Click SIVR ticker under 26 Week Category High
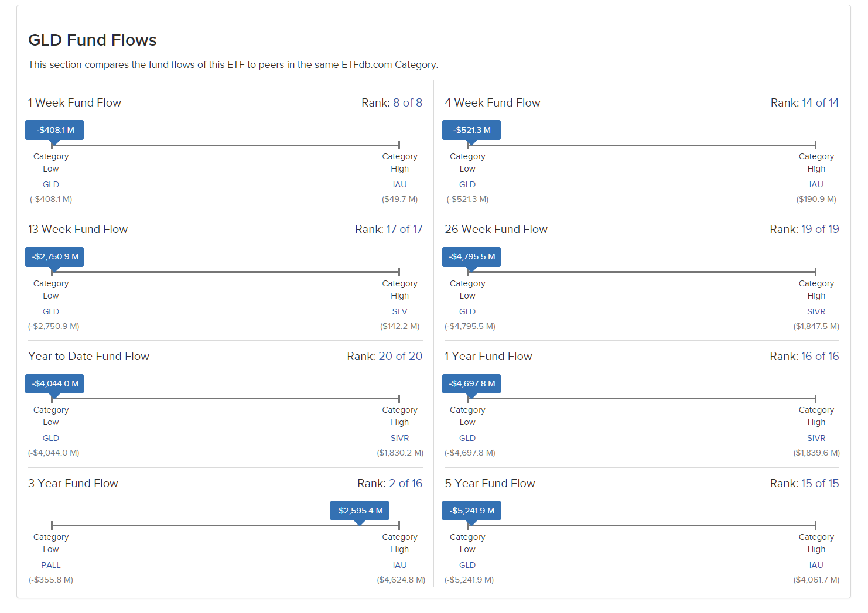This screenshot has height=613, width=868. pyautogui.click(x=816, y=311)
